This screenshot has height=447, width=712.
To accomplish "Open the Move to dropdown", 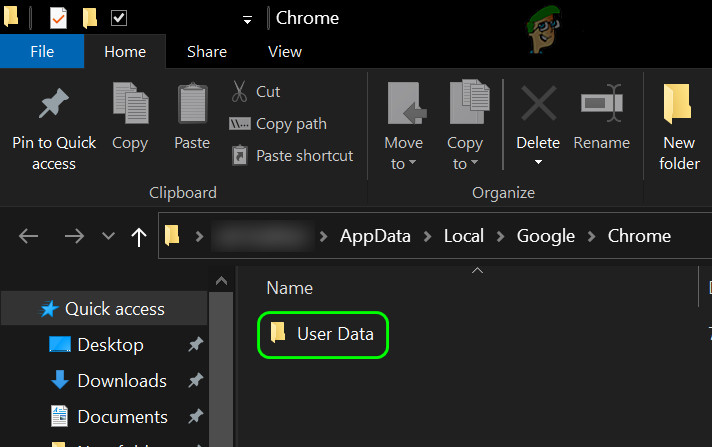I will point(403,164).
